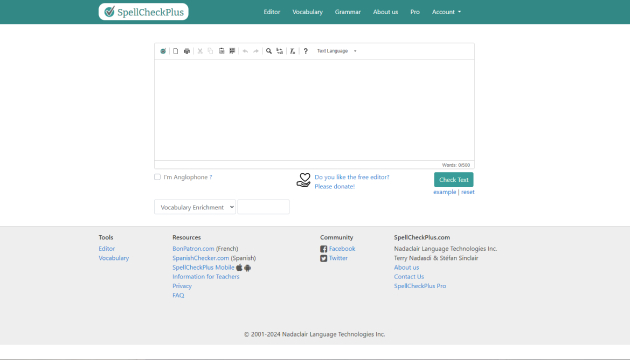630x360 pixels.
Task: Open the Vocabulary navigation item
Action: (x=307, y=12)
